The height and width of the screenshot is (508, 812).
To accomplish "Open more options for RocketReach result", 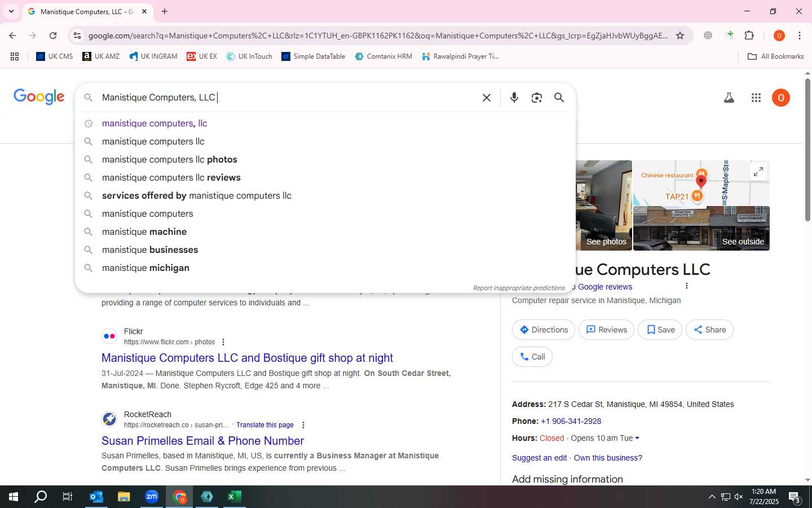I will coord(303,425).
